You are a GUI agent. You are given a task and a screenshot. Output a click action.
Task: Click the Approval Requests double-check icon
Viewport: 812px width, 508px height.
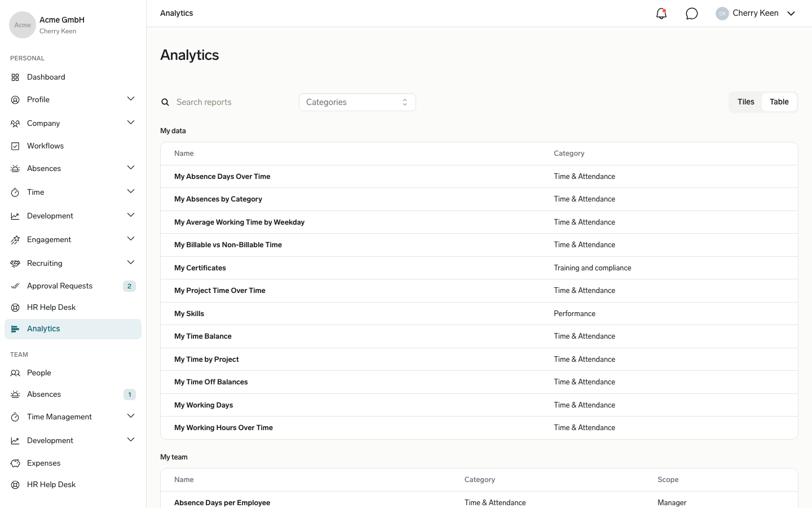(x=15, y=286)
